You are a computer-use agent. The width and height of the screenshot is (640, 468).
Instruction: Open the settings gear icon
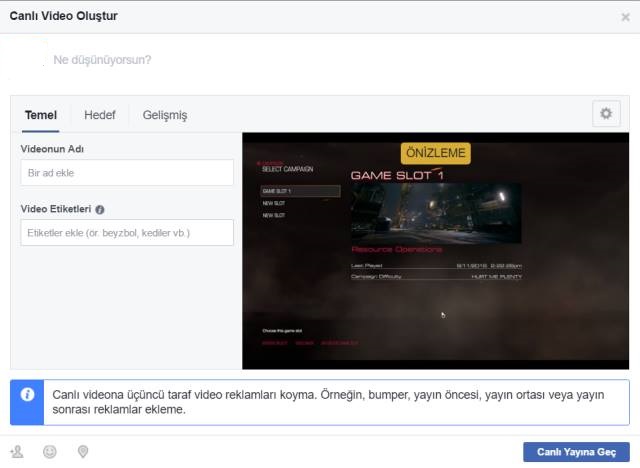coord(606,113)
